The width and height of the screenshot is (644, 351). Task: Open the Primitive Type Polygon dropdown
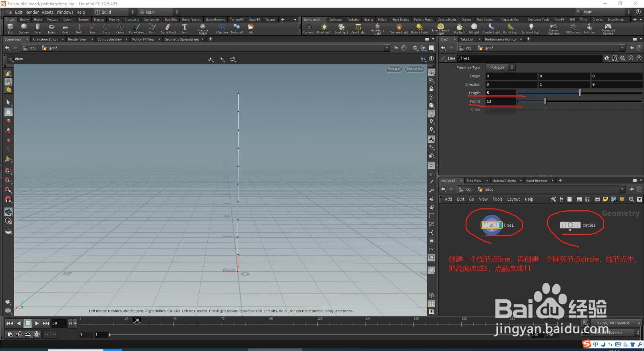tap(500, 68)
